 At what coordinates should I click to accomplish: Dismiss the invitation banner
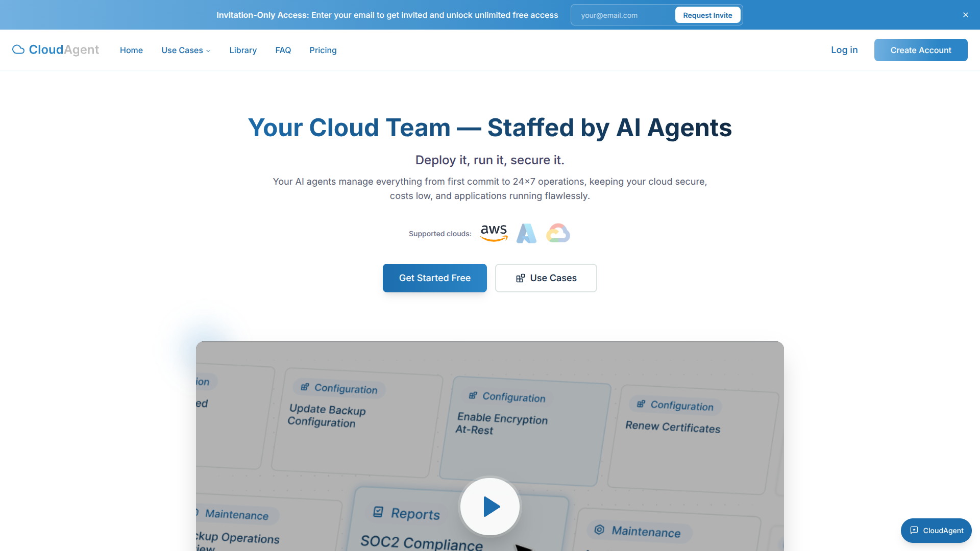point(966,15)
